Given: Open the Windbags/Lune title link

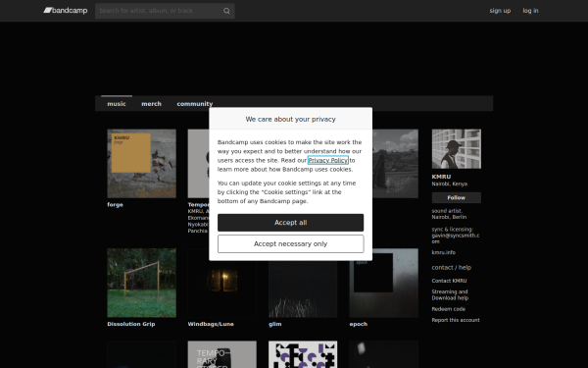Looking at the screenshot, I should 211,324.
